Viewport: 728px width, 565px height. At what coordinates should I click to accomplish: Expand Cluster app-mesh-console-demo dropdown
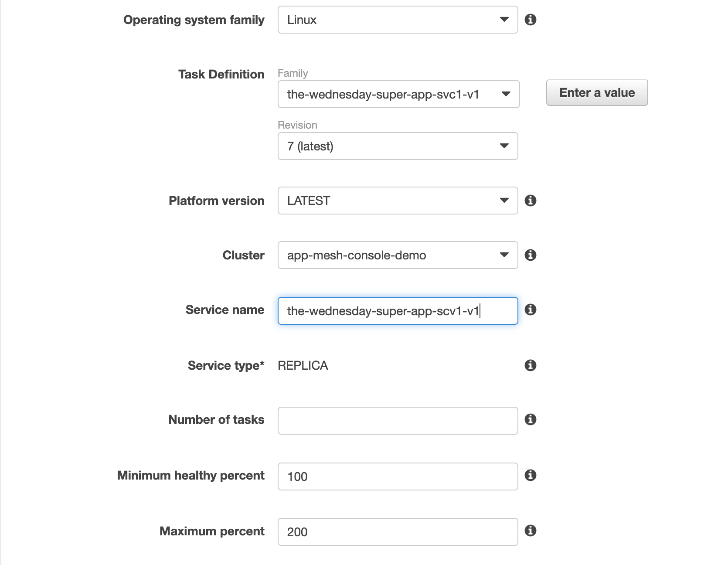(x=398, y=255)
